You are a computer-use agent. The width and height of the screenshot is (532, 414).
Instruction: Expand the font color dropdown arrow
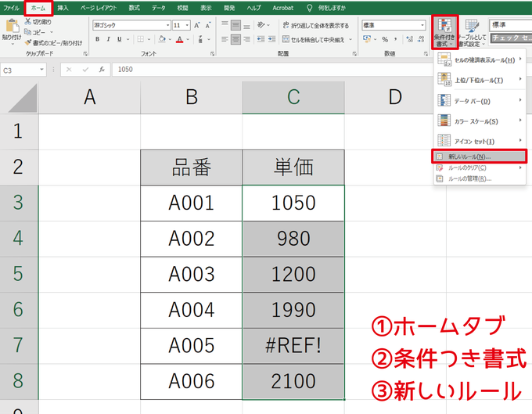(188, 39)
